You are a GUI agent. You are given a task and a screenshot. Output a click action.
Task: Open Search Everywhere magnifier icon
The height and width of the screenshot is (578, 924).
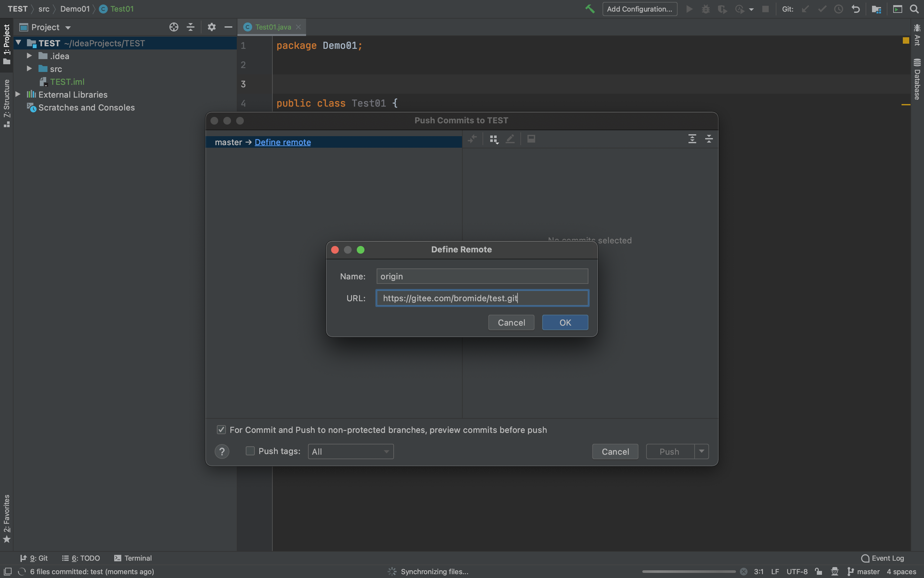click(x=914, y=9)
